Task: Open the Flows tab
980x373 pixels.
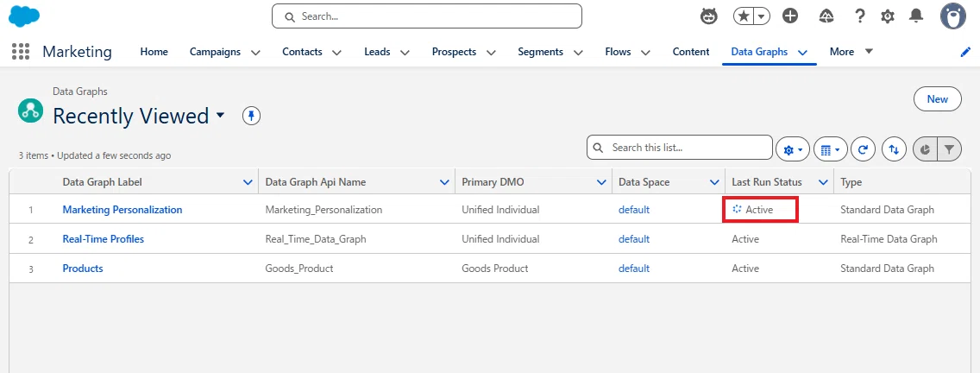Action: (618, 52)
